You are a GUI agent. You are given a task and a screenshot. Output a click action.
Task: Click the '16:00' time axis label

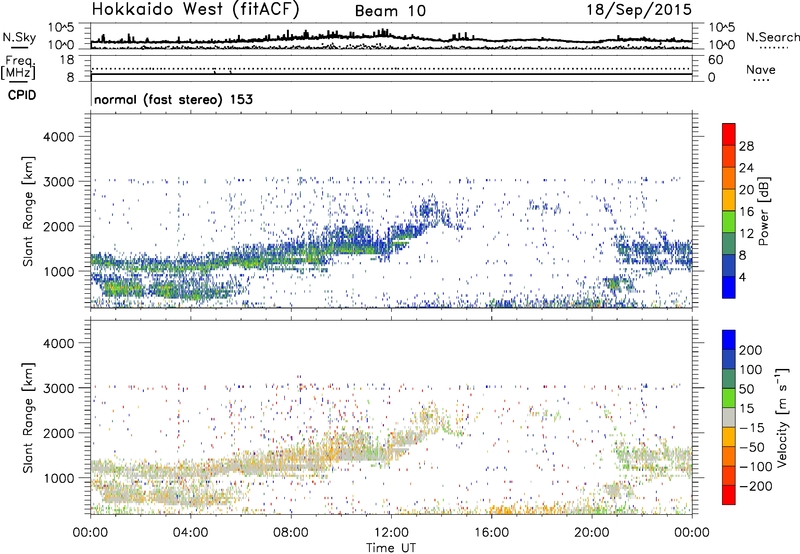click(491, 533)
